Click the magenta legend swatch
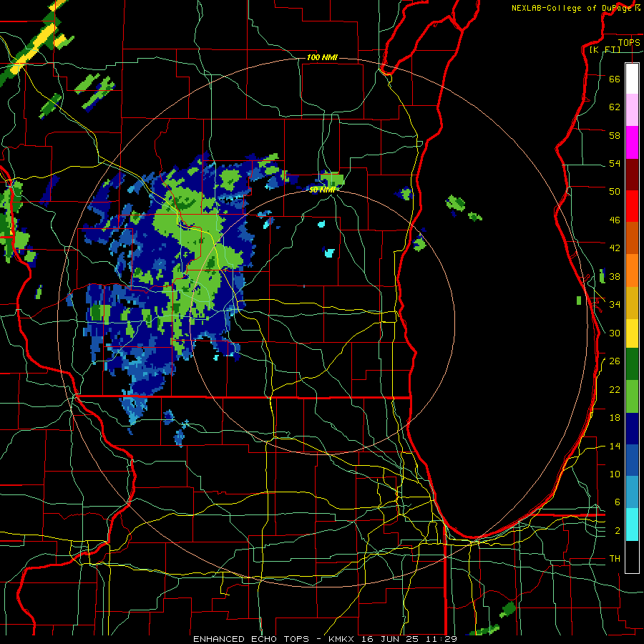Viewport: 644px width, 644px height. 632,142
